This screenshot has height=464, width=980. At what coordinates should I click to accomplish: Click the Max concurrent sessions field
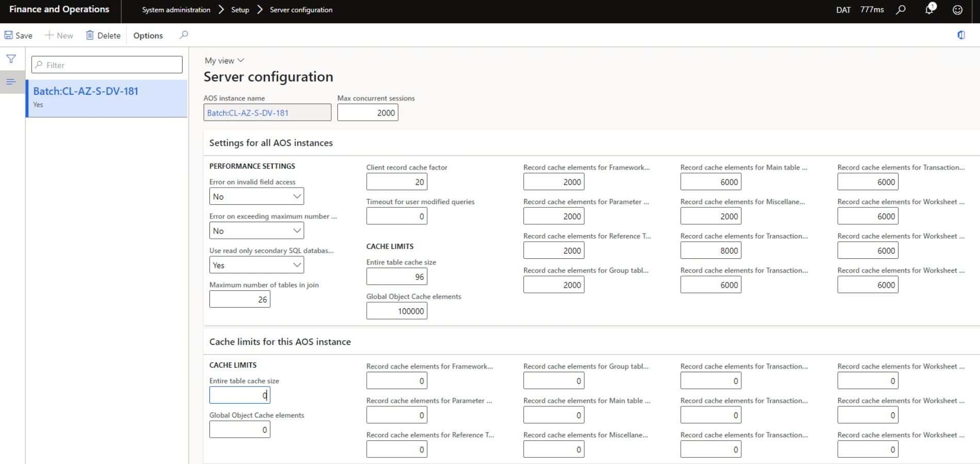(x=368, y=112)
